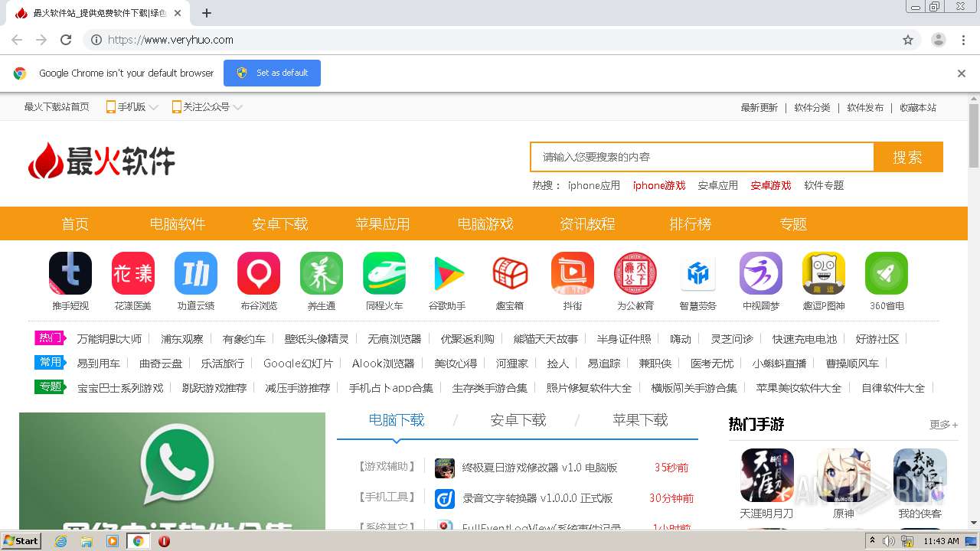Open the Windows Start menu
This screenshot has width=980, height=551.
(21, 541)
